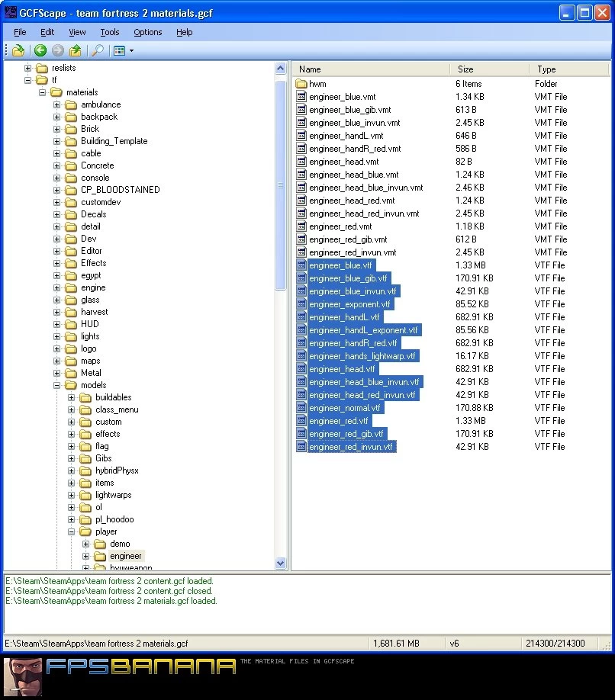Expand the Effects folder node

click(56, 263)
